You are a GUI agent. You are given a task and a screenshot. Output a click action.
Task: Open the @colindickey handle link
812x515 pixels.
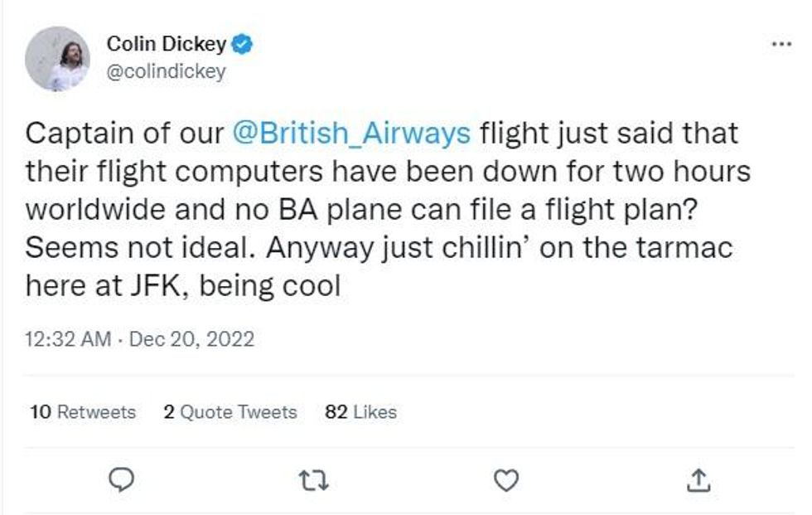pyautogui.click(x=166, y=71)
